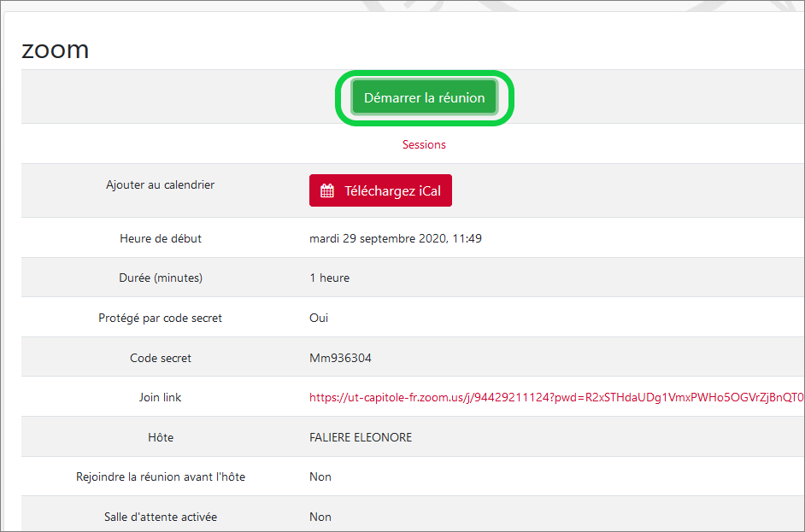Select the secret code Mm936304
This screenshot has width=805, height=532.
point(340,358)
